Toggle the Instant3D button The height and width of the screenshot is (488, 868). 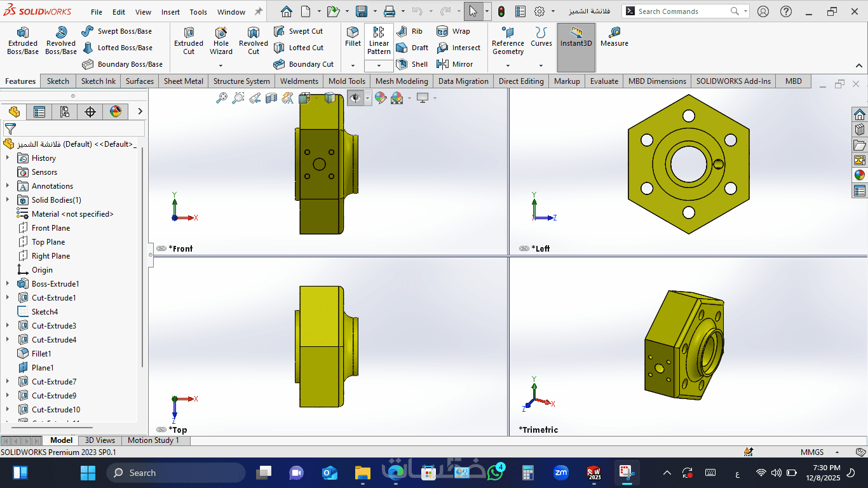[576, 48]
